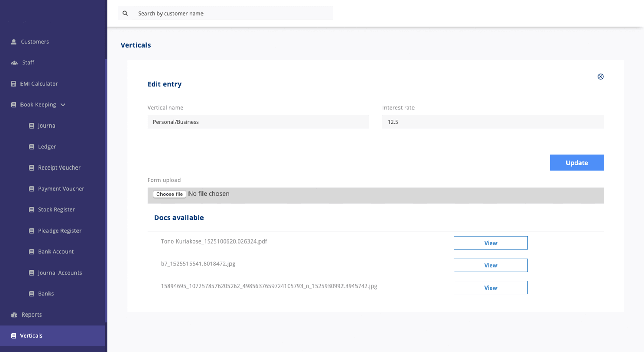Image resolution: width=644 pixels, height=352 pixels.
Task: Click the Tono Kuriakose_1525100620.026324.pdf filename
Action: click(214, 241)
